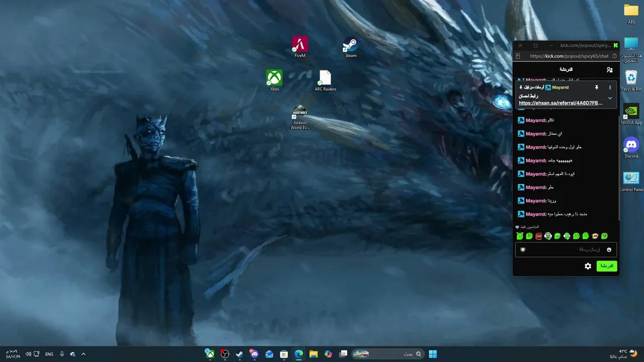
Task: Click the Kick logo in popout title bar
Action: point(615,45)
